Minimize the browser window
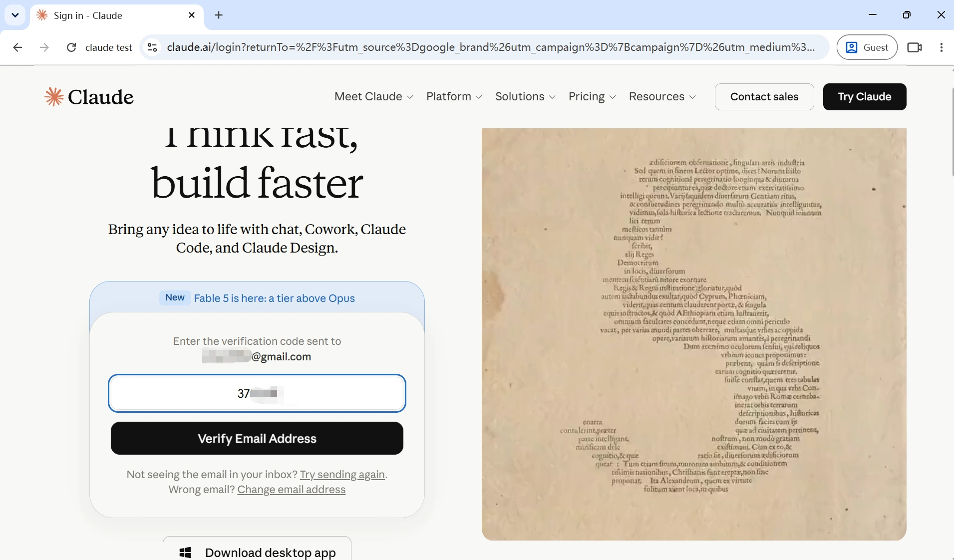The width and height of the screenshot is (954, 560). point(873,15)
